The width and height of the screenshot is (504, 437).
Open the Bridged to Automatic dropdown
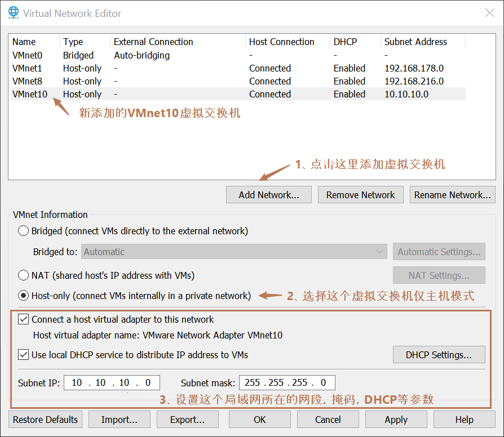click(234, 252)
